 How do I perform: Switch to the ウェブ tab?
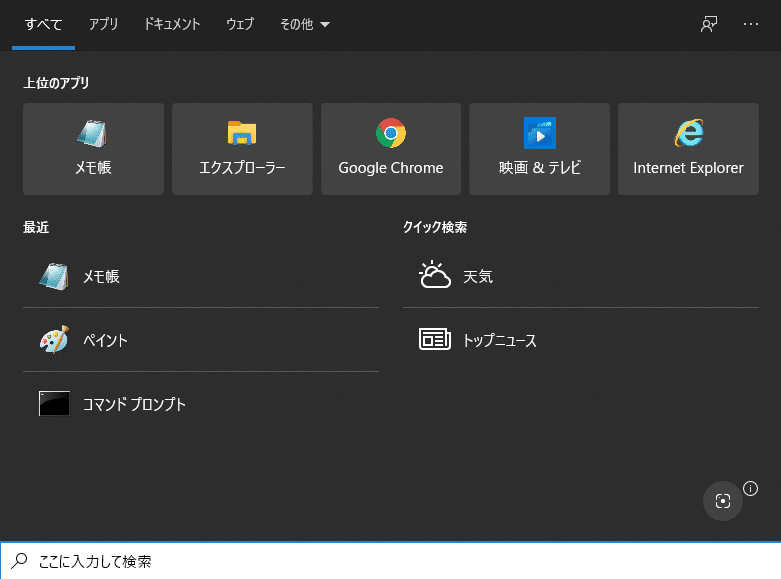coord(240,24)
